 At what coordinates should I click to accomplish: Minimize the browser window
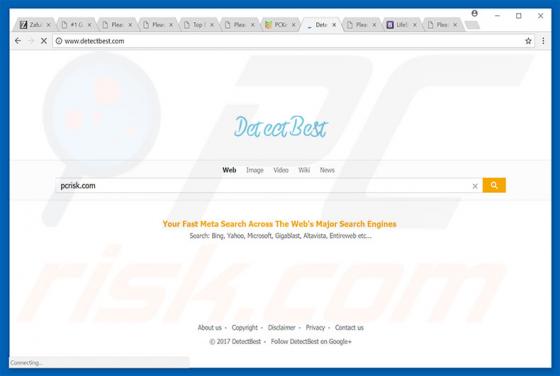click(497, 16)
